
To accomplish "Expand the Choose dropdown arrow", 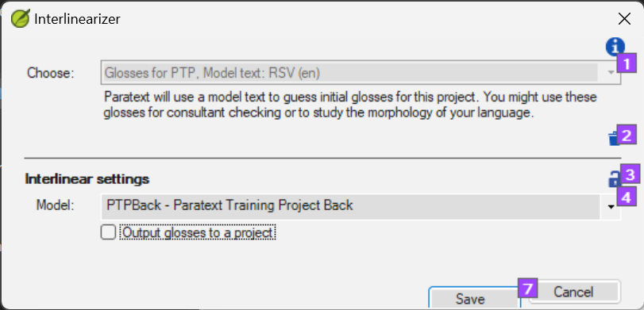I will 611,73.
